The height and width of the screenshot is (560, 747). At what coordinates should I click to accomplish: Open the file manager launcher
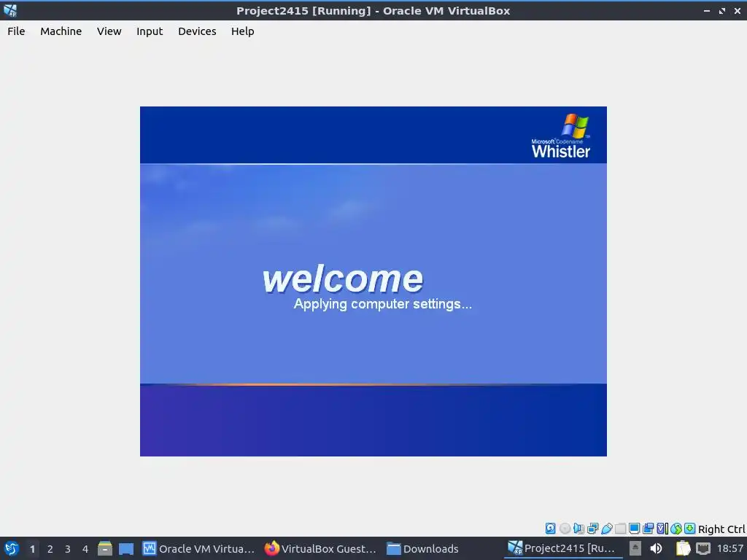(105, 548)
